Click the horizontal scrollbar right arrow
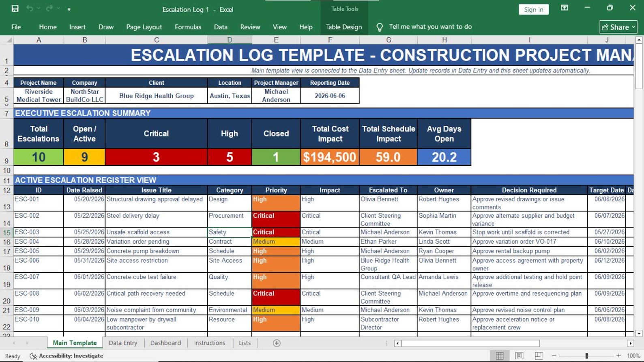The height and width of the screenshot is (362, 644). click(630, 343)
